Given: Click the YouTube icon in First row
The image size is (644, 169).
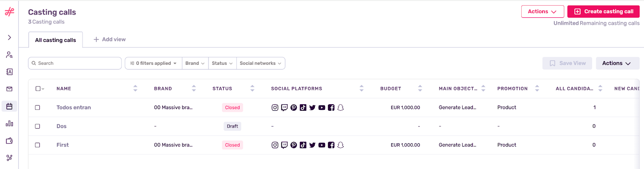Looking at the screenshot, I should point(322,145).
